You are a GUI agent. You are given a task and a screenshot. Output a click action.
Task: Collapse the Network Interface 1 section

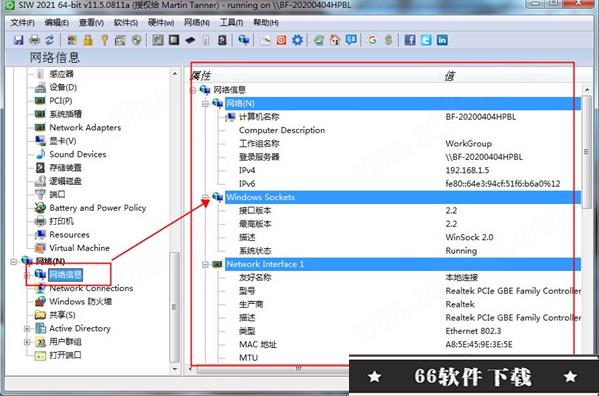206,264
